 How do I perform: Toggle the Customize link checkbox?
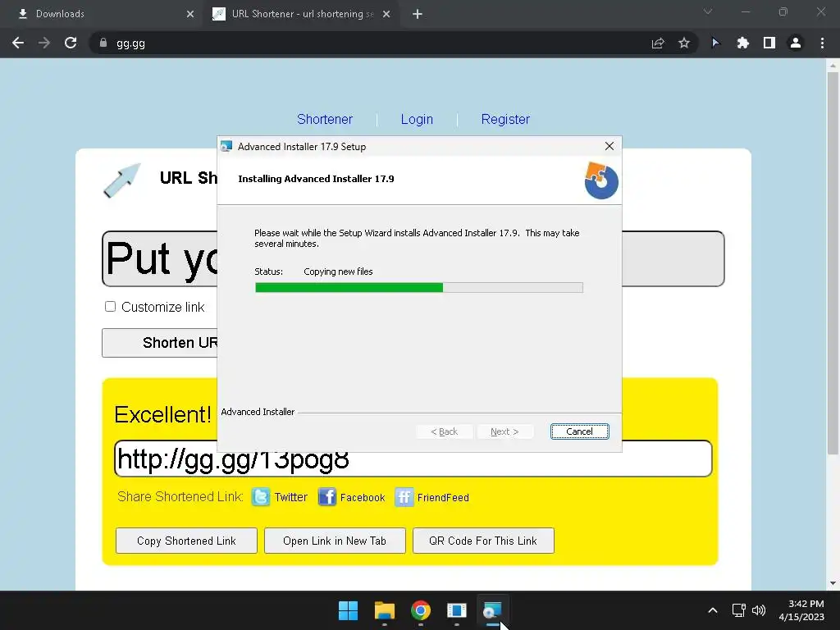point(110,307)
